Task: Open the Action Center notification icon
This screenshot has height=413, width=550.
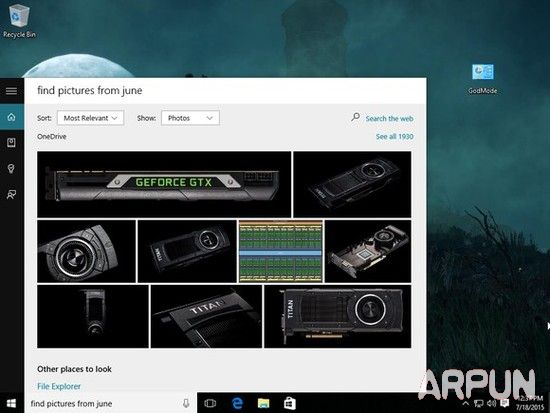Action: [504, 403]
